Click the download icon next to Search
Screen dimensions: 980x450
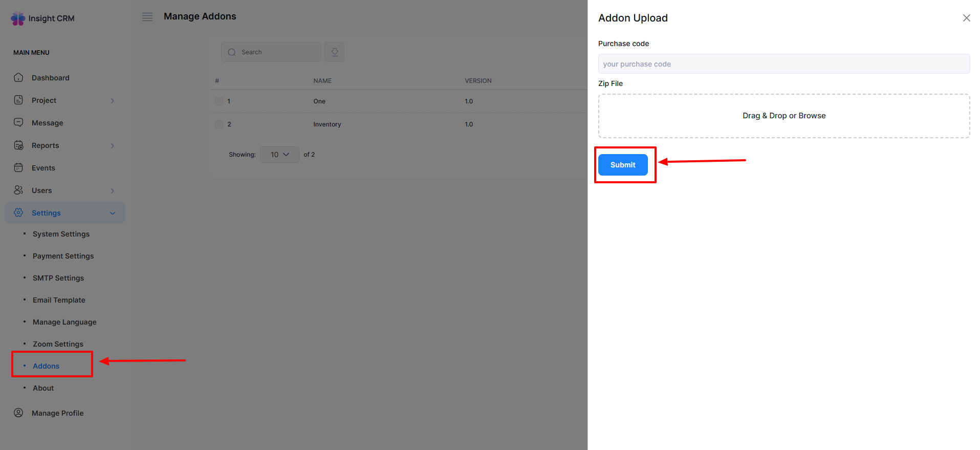[334, 52]
